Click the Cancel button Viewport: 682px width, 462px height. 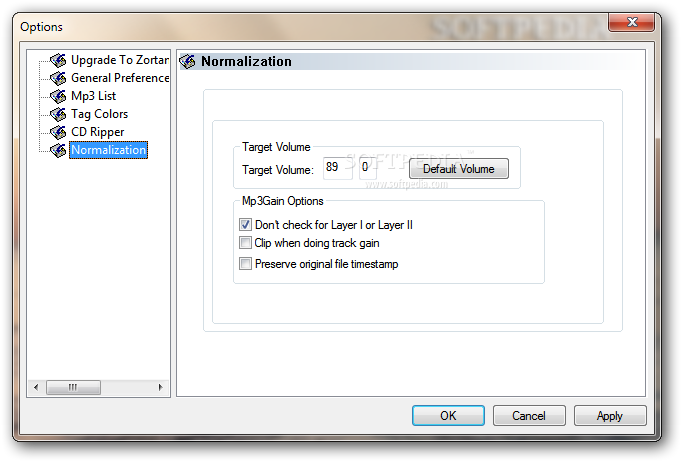(529, 416)
